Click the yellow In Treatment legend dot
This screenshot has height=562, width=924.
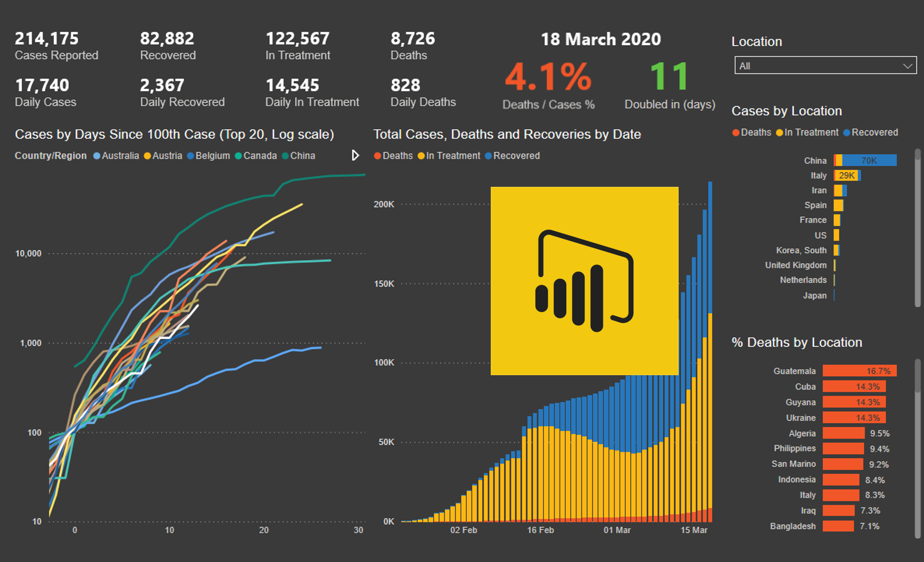pyautogui.click(x=779, y=133)
